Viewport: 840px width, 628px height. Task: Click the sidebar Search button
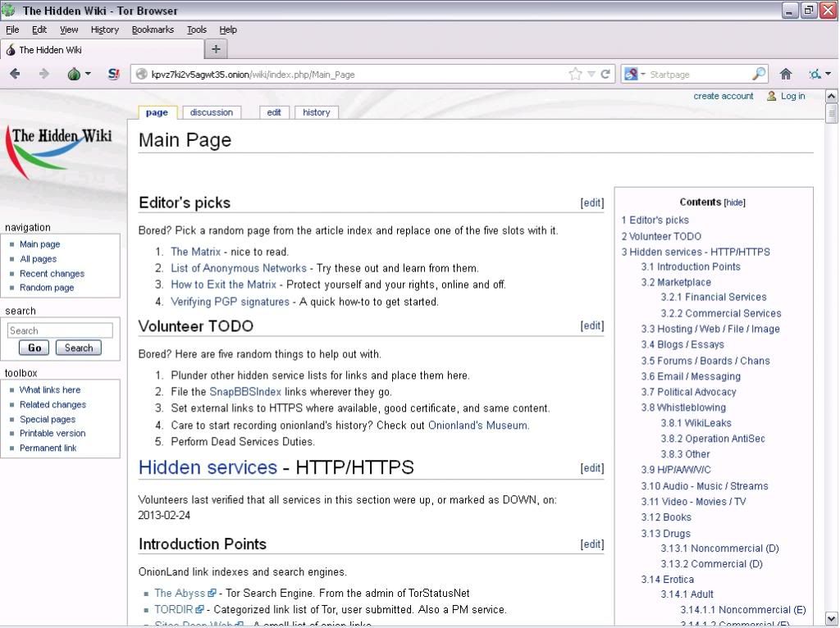79,348
